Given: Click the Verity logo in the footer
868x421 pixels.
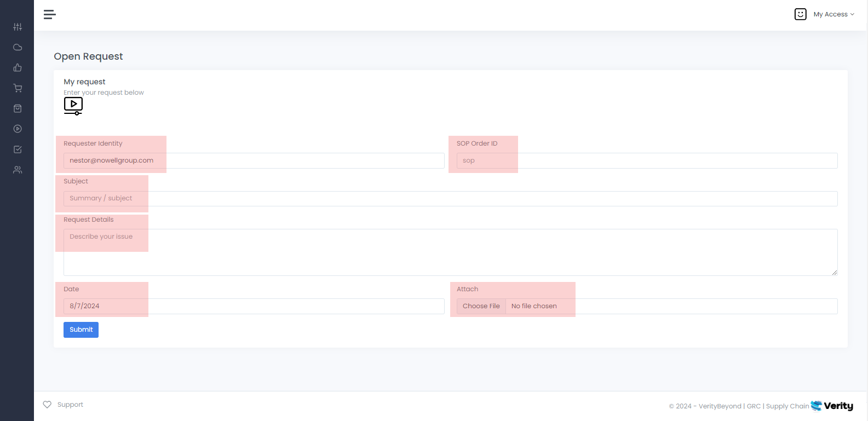Looking at the screenshot, I should coord(832,406).
